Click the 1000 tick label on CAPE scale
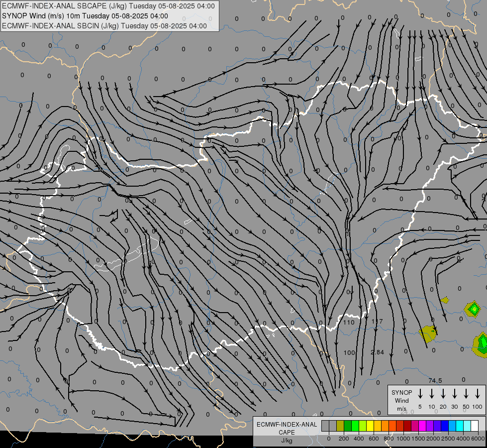This screenshot has width=487, height=448. click(x=403, y=439)
